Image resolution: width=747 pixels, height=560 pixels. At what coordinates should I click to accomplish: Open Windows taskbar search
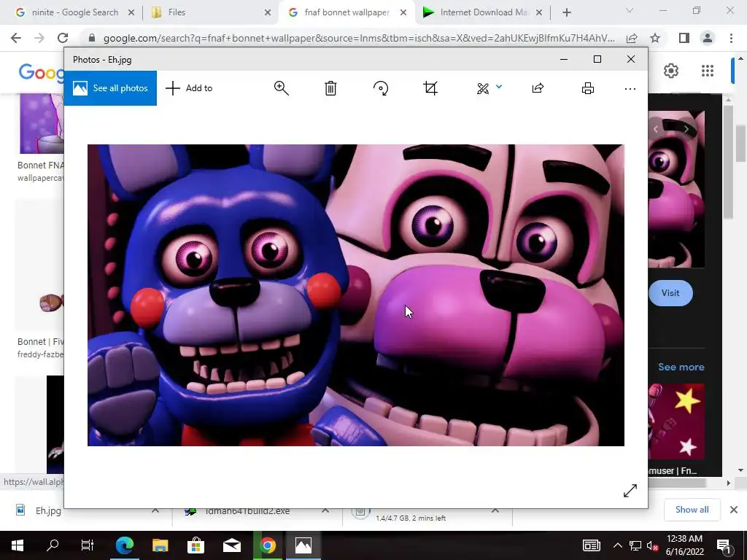(x=53, y=545)
